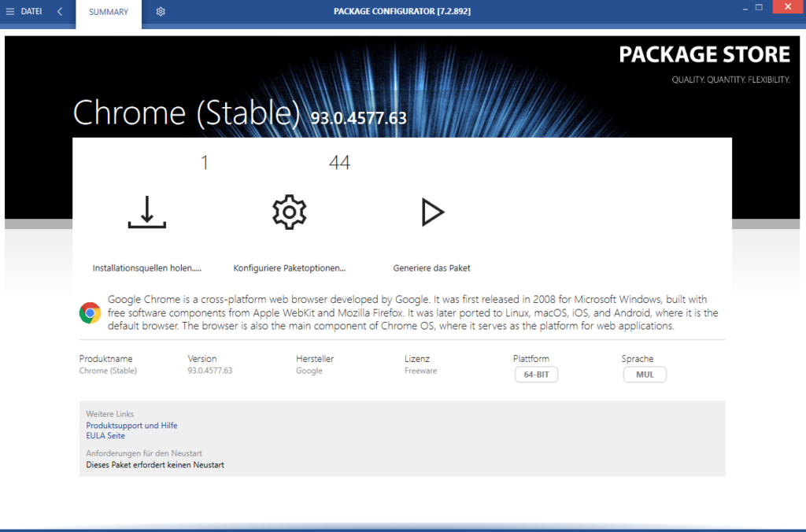Select 'Generiere das Paket' label
Screen dimensions: 806x532
432,268
